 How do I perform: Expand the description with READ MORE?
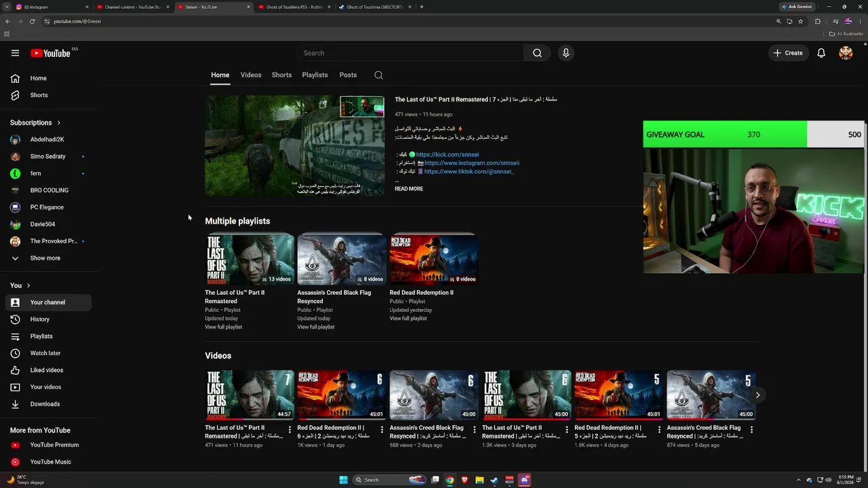click(409, 189)
